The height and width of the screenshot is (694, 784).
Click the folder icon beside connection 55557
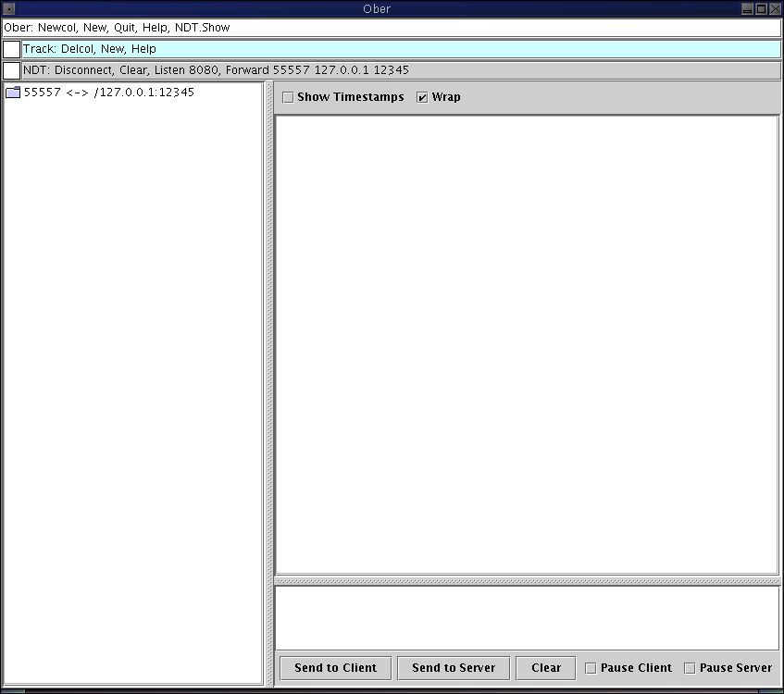[13, 93]
